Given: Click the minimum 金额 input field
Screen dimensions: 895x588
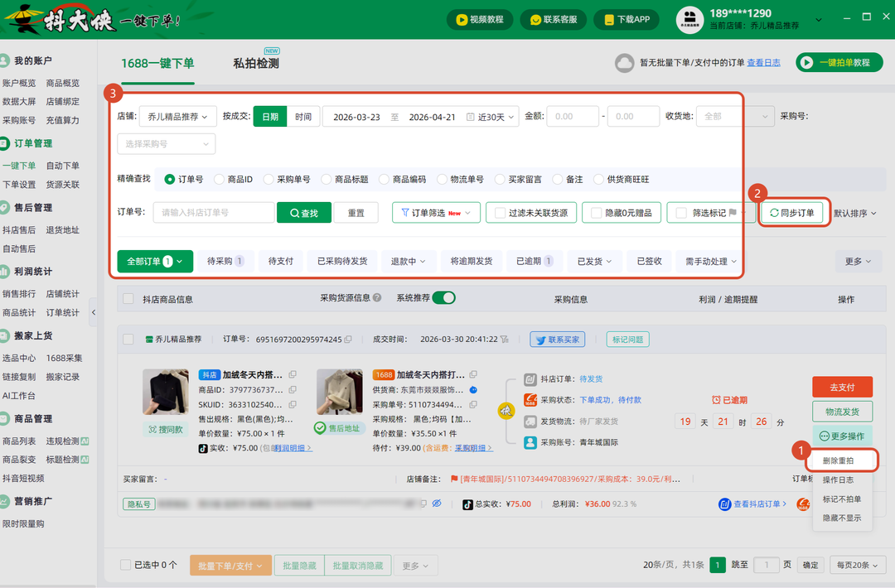Looking at the screenshot, I should (x=573, y=116).
